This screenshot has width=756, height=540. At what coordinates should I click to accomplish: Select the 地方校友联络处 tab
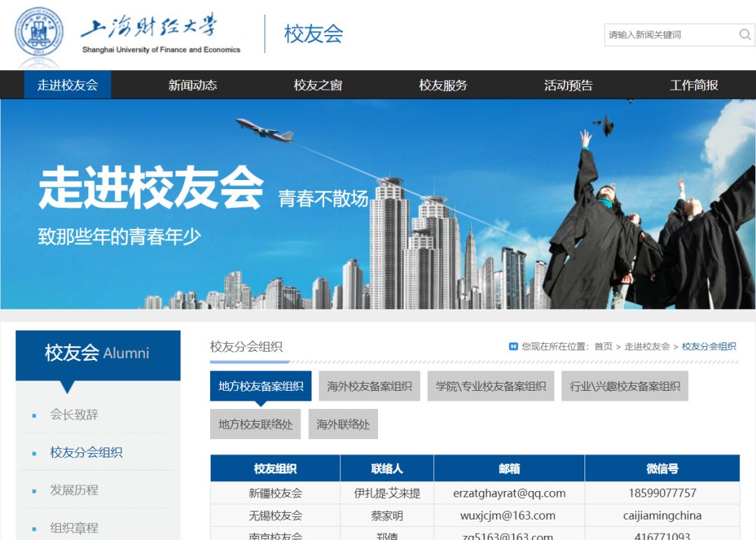tap(255, 424)
